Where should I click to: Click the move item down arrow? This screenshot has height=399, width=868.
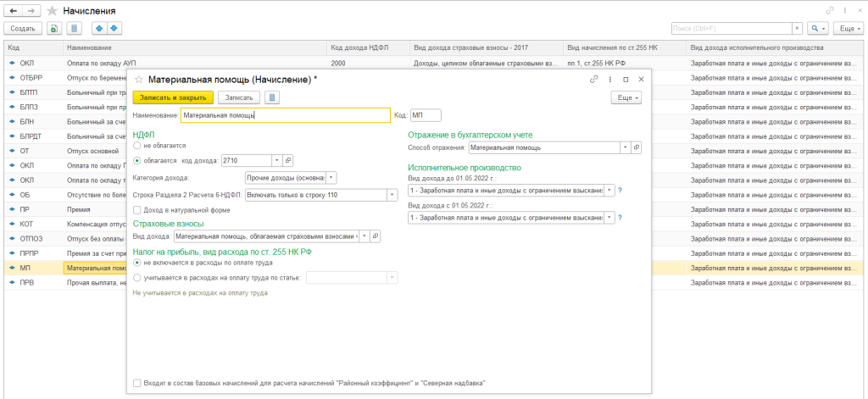coord(114,28)
